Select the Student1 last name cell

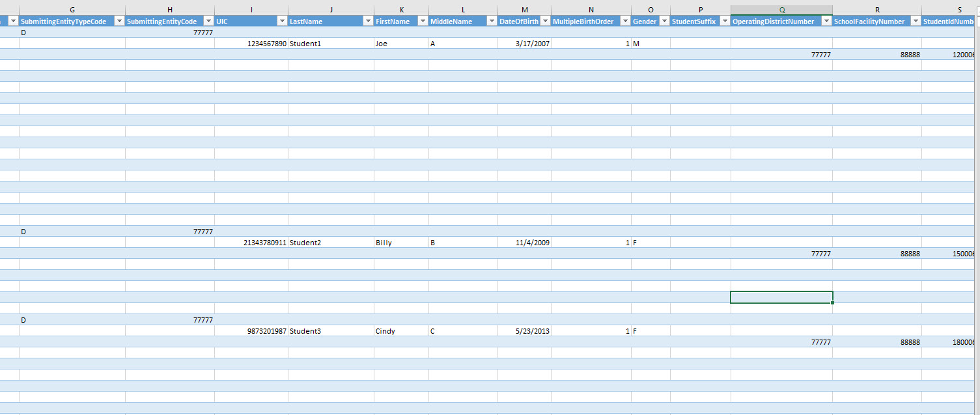pos(331,44)
